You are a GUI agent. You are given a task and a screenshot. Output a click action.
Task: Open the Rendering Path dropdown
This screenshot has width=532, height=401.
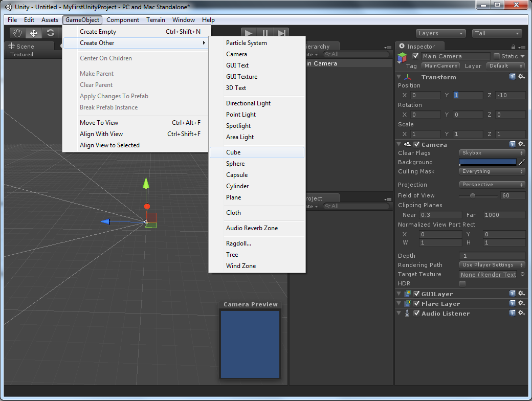(492, 264)
